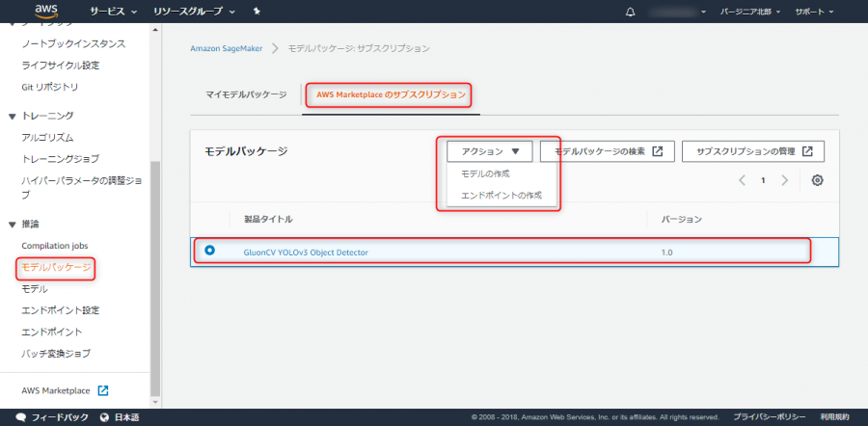Click サブスクリプションの管理 button
Image resolution: width=868 pixels, height=426 pixels.
click(753, 151)
